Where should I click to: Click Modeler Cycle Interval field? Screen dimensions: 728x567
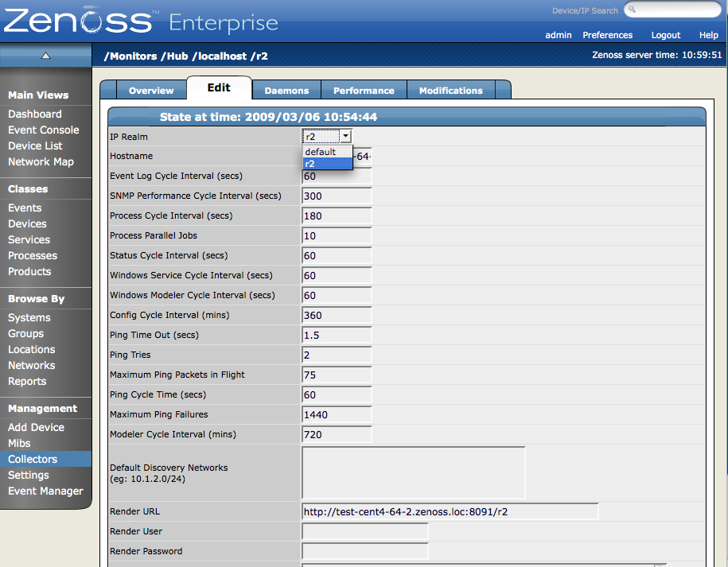[x=337, y=435]
